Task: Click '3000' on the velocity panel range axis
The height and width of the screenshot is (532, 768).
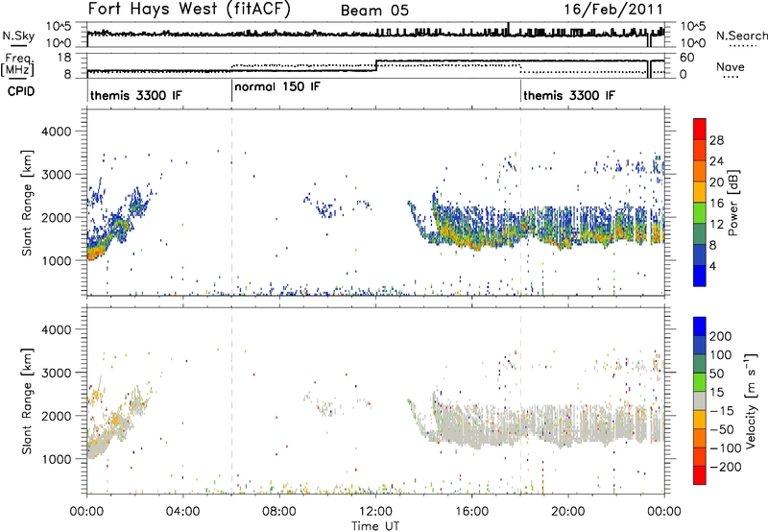Action: 56,373
